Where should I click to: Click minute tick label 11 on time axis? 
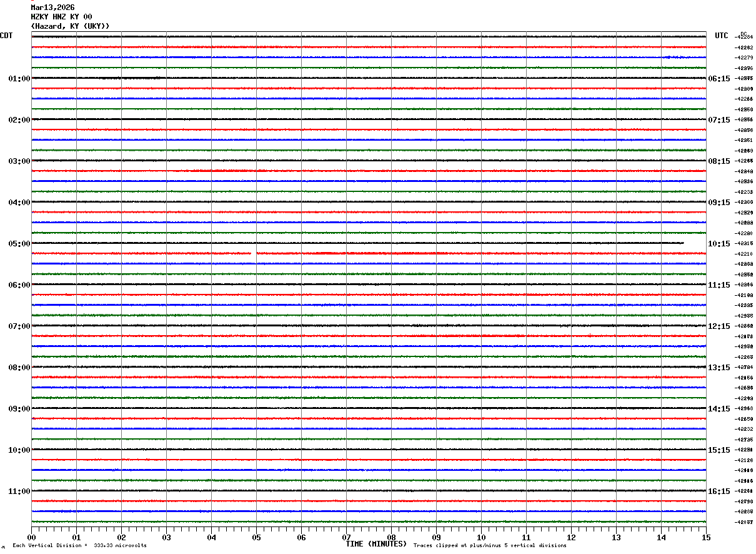pos(526,538)
